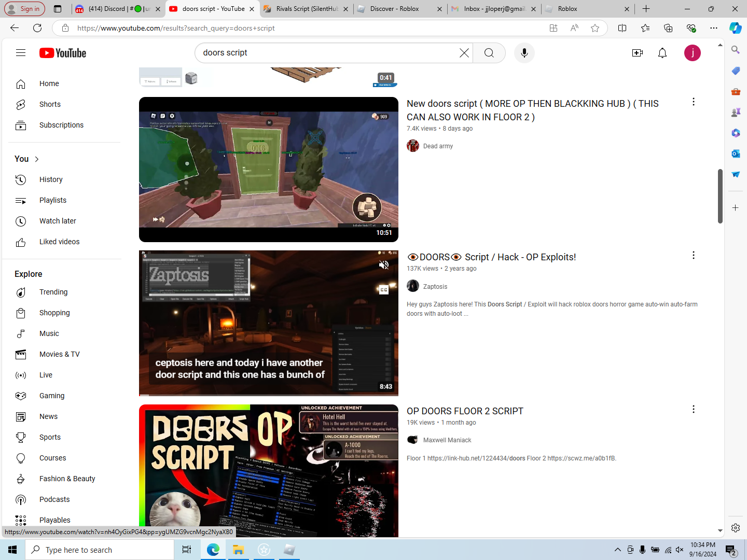Image resolution: width=747 pixels, height=560 pixels.
Task: Open the OP DOORS FLOOR 2 thumbnail
Action: point(269,470)
